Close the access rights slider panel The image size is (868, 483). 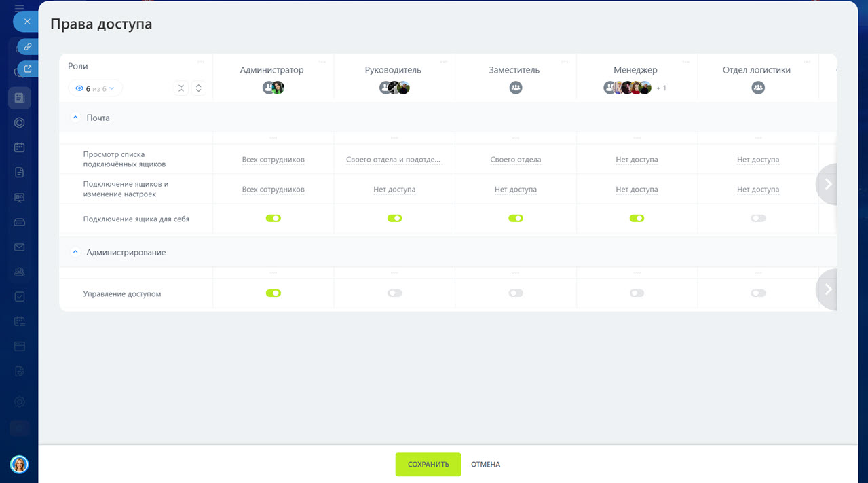[26, 22]
